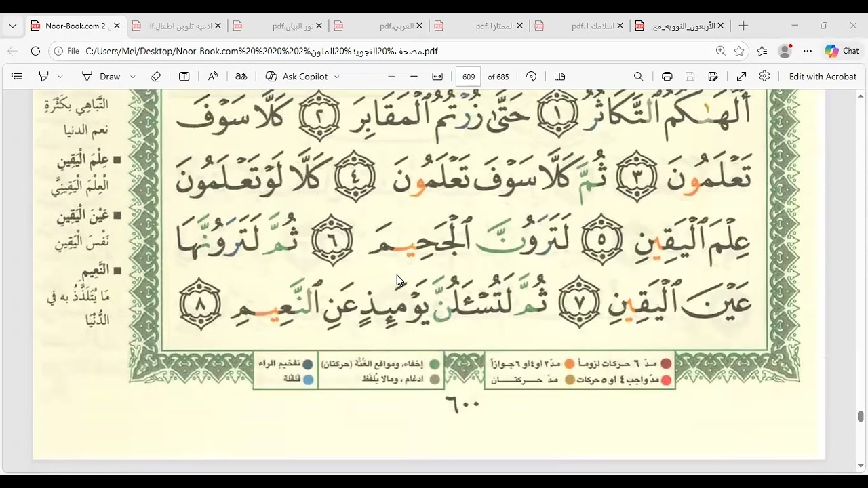
Task: Open the Favorites list
Action: click(x=762, y=51)
